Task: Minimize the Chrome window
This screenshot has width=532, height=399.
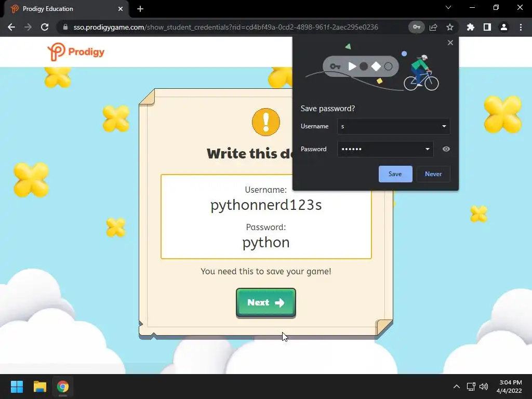Action: tap(472, 7)
